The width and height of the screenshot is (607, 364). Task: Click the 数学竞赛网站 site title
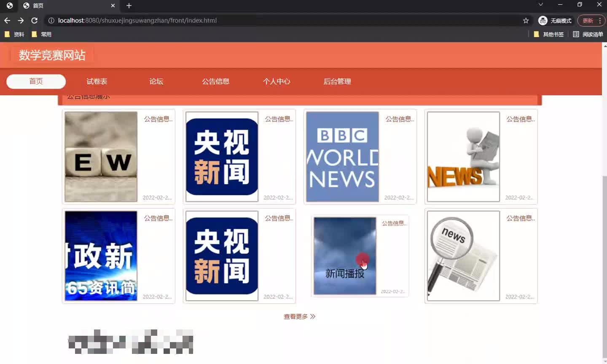tap(52, 55)
